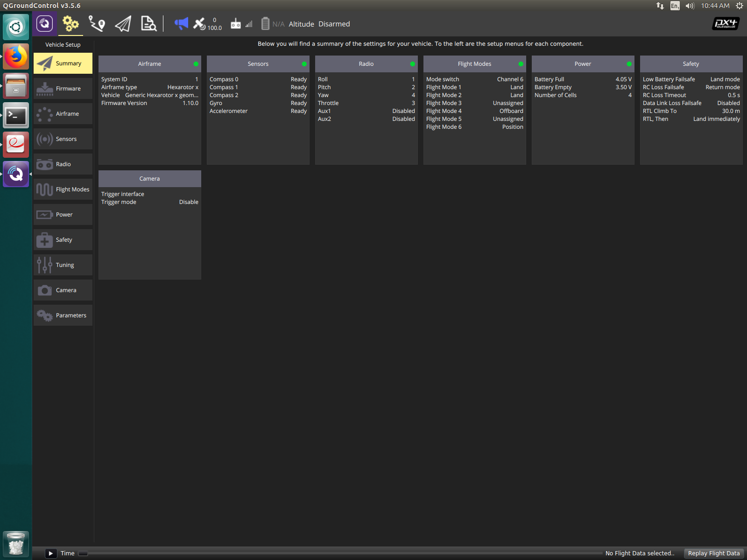Select the Mode switch Channel 6 row
747x560 pixels.
[475, 79]
